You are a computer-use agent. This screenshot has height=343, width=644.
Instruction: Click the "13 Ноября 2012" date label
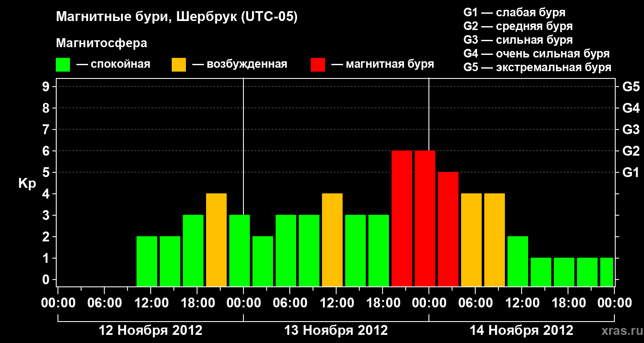tap(336, 330)
